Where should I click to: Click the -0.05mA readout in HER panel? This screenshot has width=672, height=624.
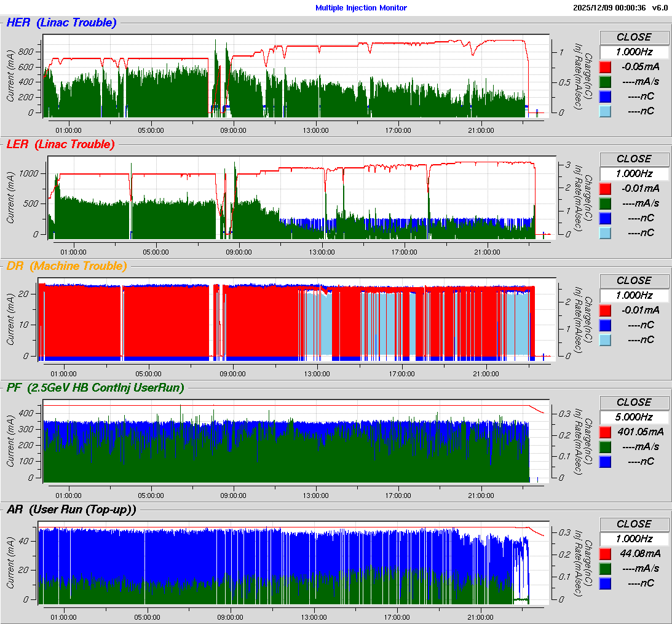641,66
